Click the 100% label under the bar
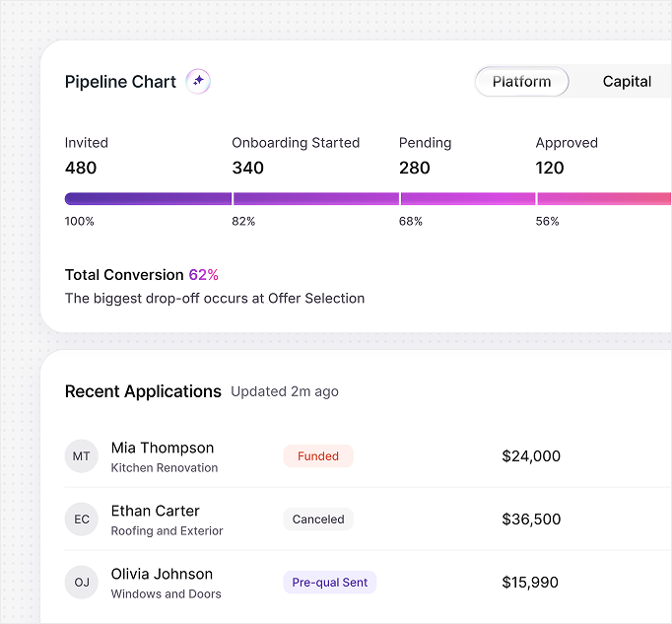 (79, 221)
